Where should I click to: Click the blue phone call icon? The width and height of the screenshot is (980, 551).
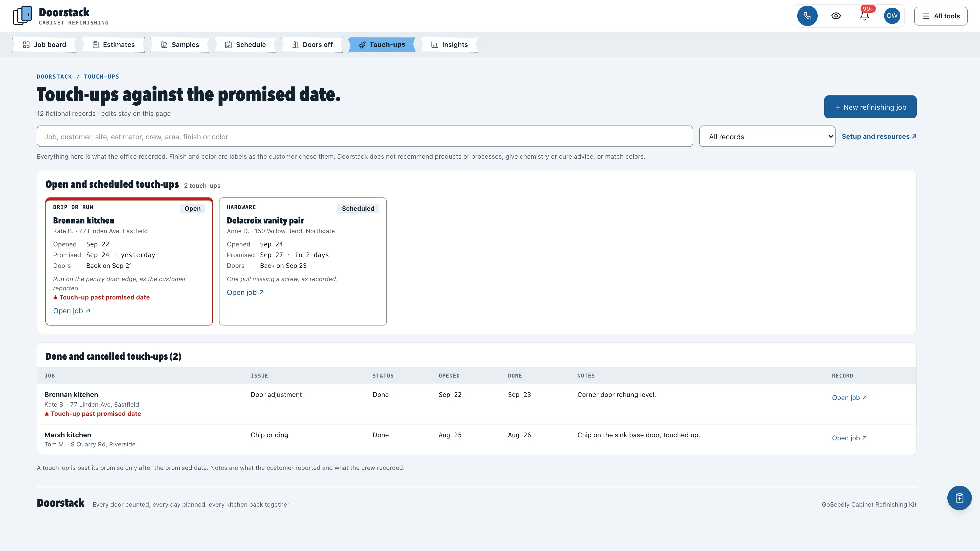[807, 16]
